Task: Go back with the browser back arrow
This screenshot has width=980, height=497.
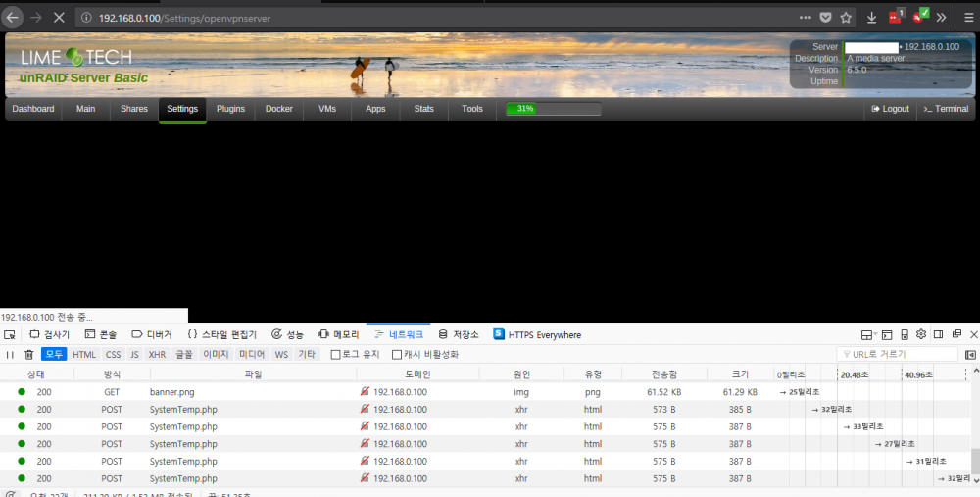Action: [x=13, y=18]
